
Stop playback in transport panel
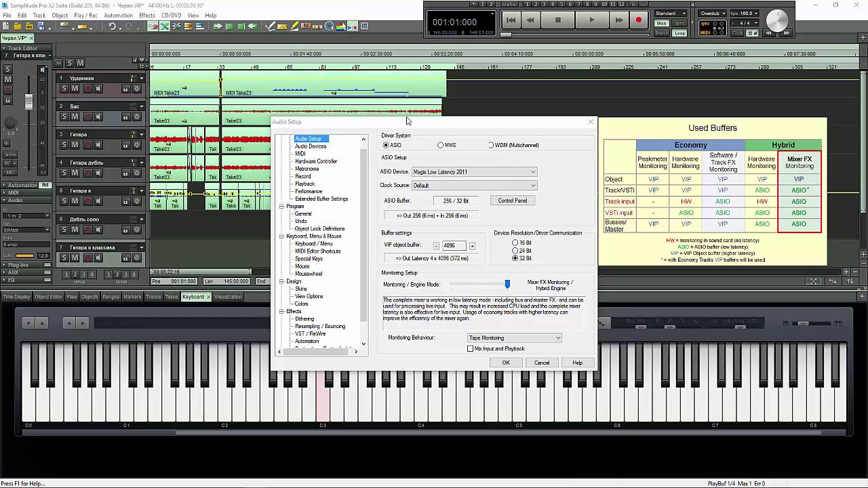(558, 20)
